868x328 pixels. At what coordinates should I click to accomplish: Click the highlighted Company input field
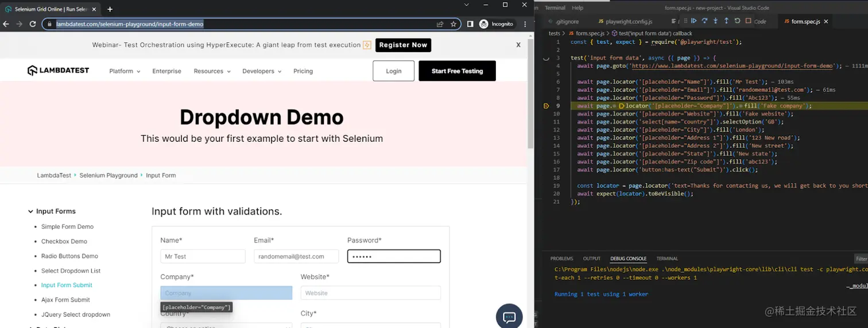pos(226,293)
